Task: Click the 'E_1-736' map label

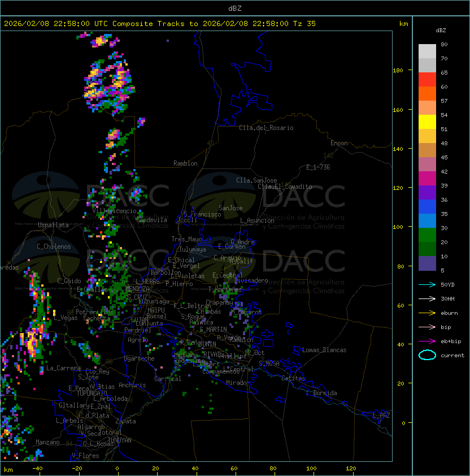Action: [318, 167]
